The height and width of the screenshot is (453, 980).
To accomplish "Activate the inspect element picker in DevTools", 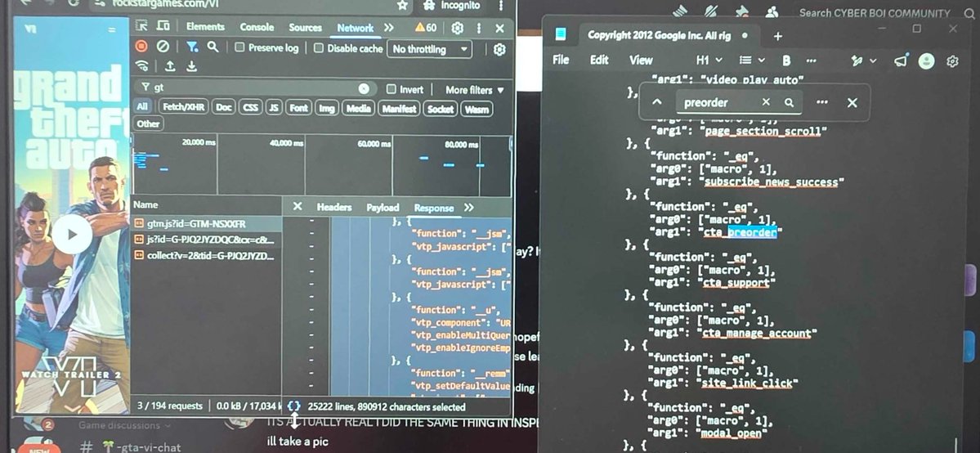I will pyautogui.click(x=142, y=26).
